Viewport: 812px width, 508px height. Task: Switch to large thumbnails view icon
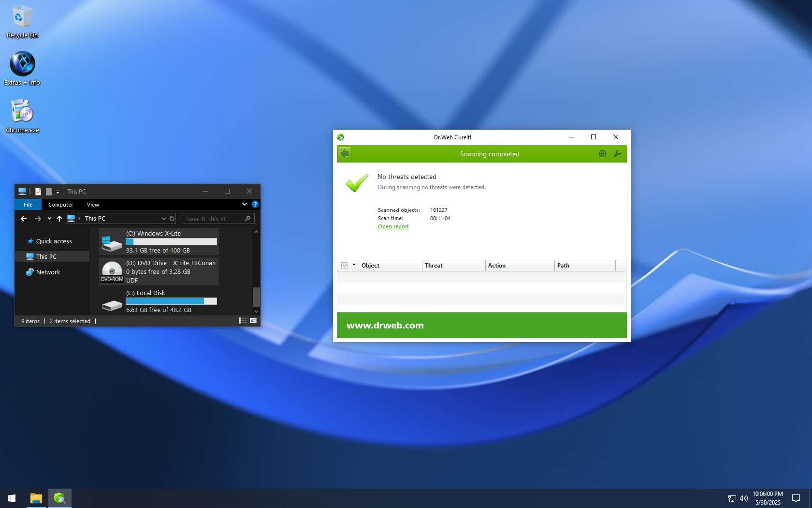click(x=253, y=321)
